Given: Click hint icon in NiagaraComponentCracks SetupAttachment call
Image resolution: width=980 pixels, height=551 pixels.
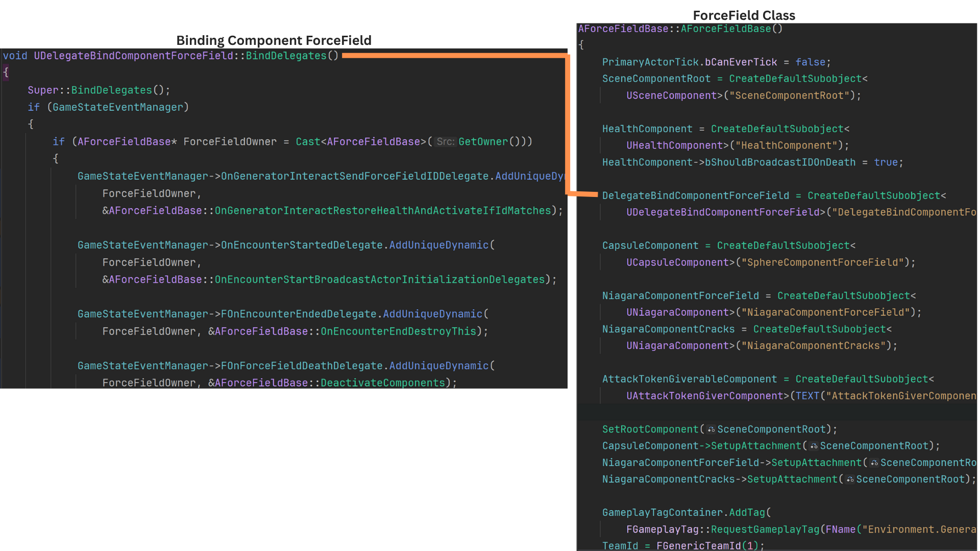Looking at the screenshot, I should tap(850, 480).
